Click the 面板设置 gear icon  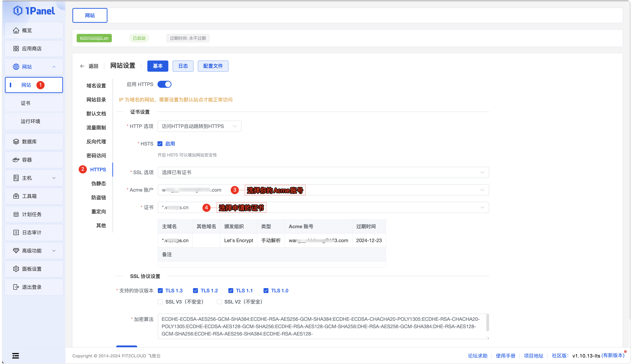click(16, 269)
